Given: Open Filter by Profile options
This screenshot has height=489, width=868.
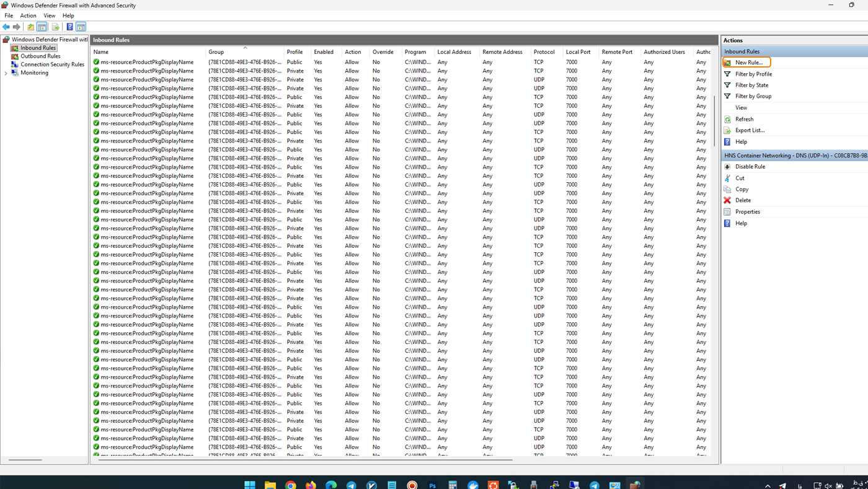Looking at the screenshot, I should pos(753,74).
